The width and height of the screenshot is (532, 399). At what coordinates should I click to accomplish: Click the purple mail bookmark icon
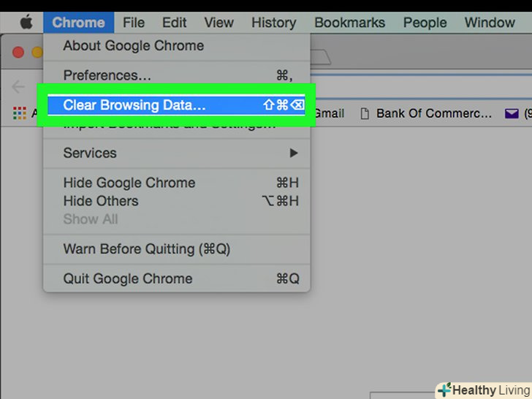coord(512,113)
